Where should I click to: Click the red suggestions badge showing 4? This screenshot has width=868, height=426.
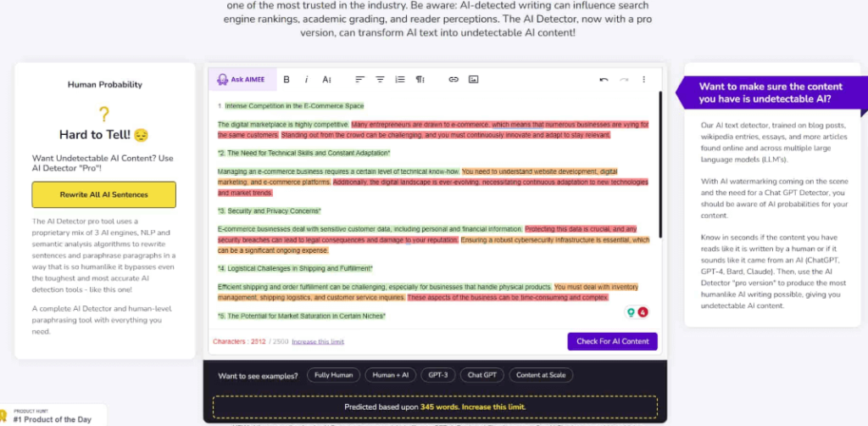pos(643,312)
